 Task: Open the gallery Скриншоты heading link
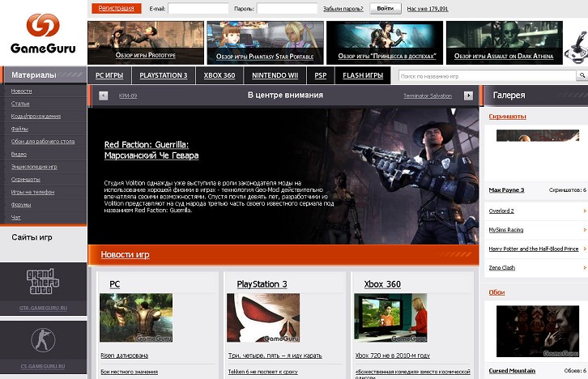(507, 117)
